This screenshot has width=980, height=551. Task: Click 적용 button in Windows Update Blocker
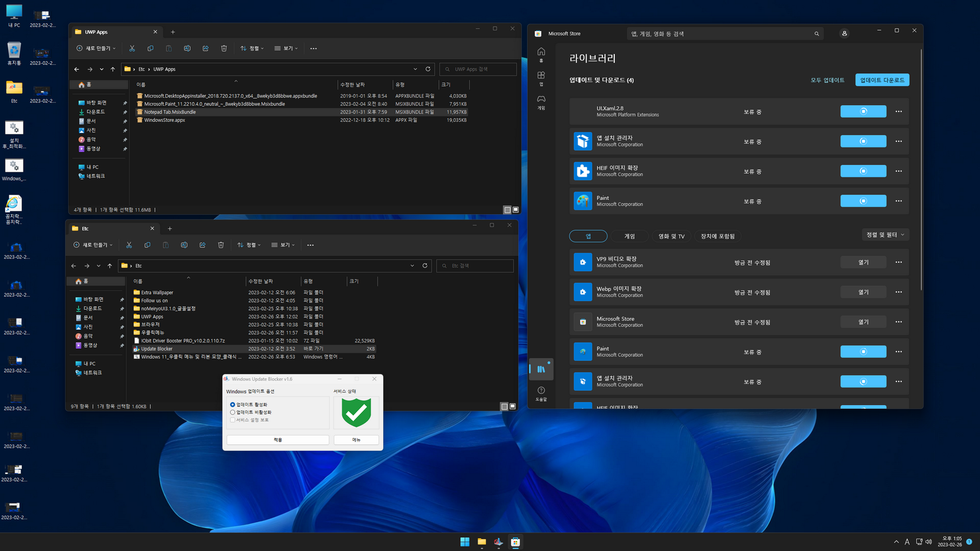(278, 440)
